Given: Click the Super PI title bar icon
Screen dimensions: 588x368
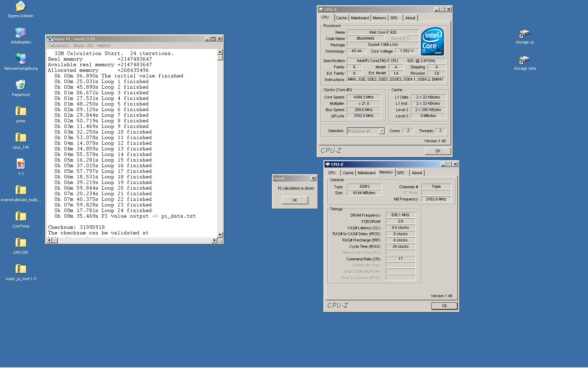Looking at the screenshot, I should click(50, 39).
